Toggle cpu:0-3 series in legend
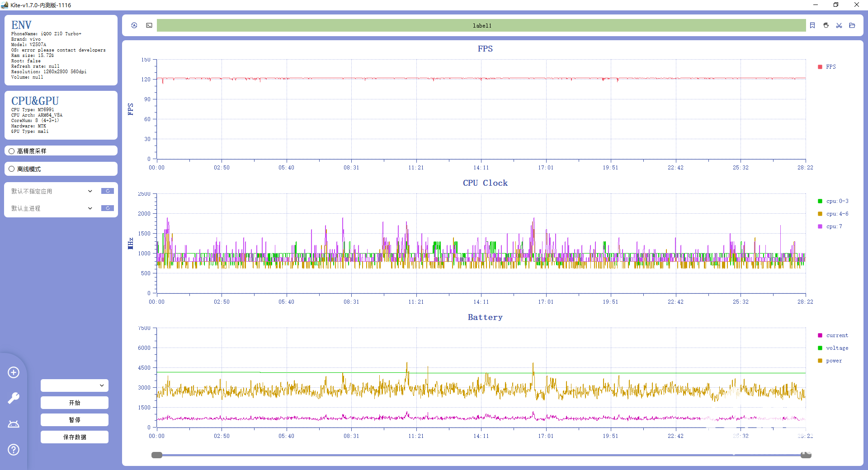The image size is (868, 470). pos(833,201)
